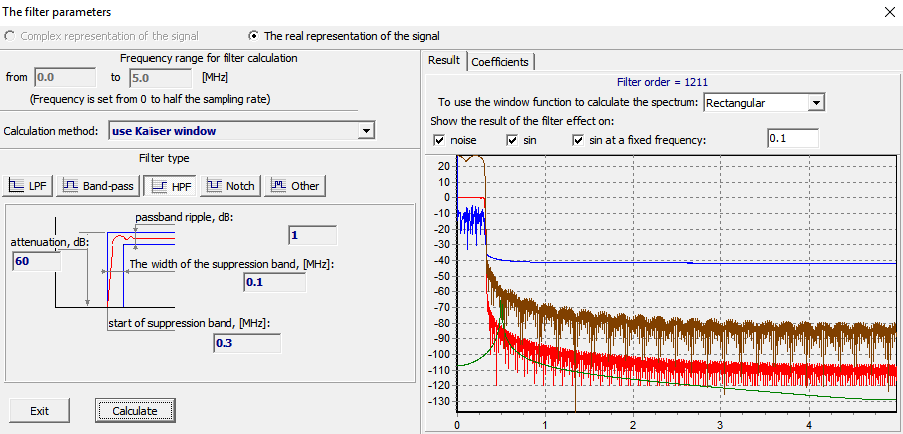Click the suppression band width field
Viewport: 903px width, 434px height.
pyautogui.click(x=274, y=283)
